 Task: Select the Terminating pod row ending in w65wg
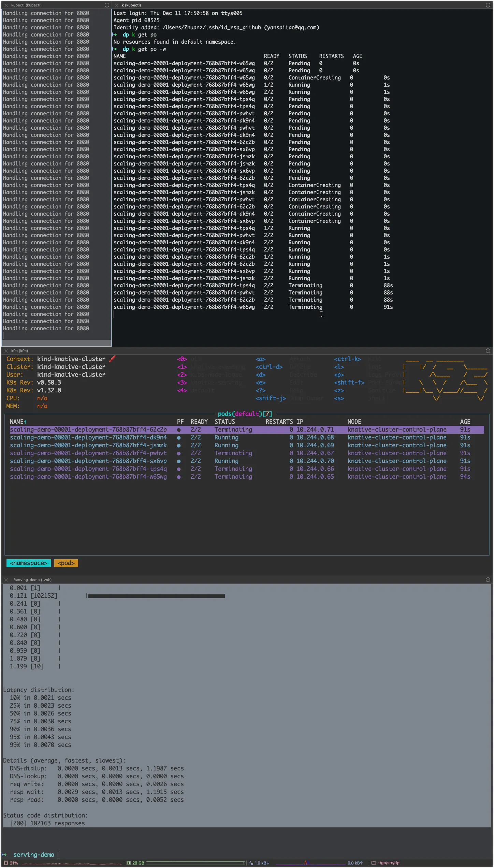(x=247, y=477)
